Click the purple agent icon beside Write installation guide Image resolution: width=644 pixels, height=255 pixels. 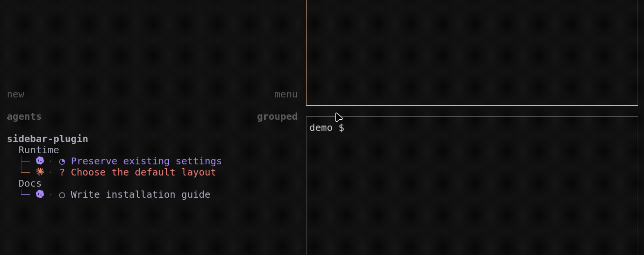(40, 194)
